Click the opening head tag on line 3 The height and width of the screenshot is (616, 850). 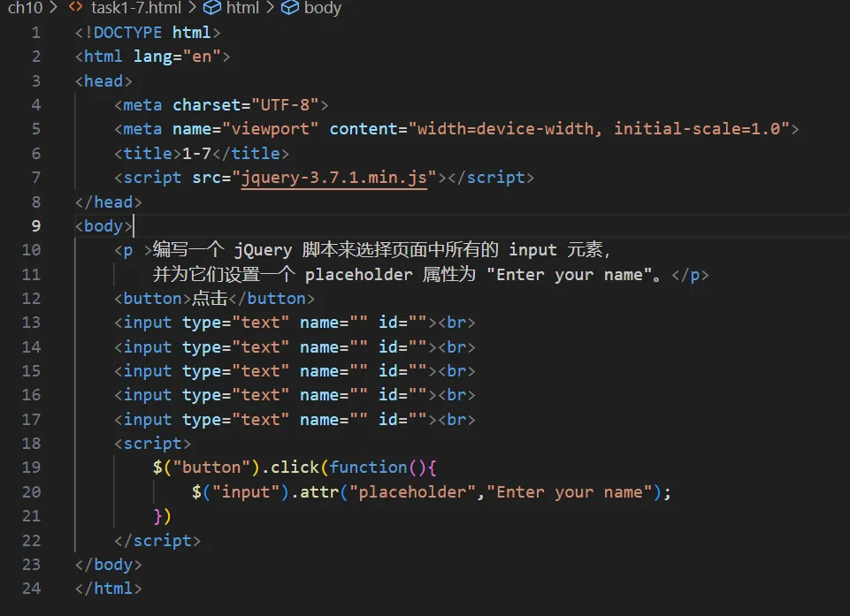pyautogui.click(x=103, y=81)
